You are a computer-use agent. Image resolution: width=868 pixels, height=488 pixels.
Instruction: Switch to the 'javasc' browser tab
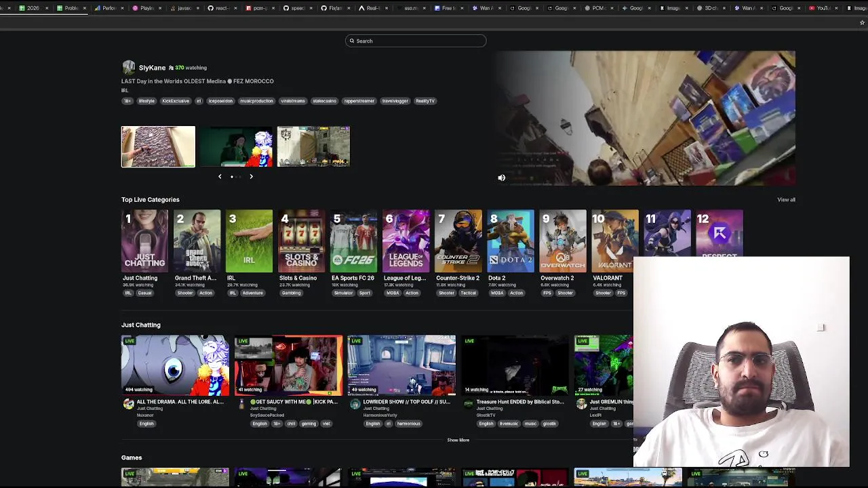pos(184,8)
